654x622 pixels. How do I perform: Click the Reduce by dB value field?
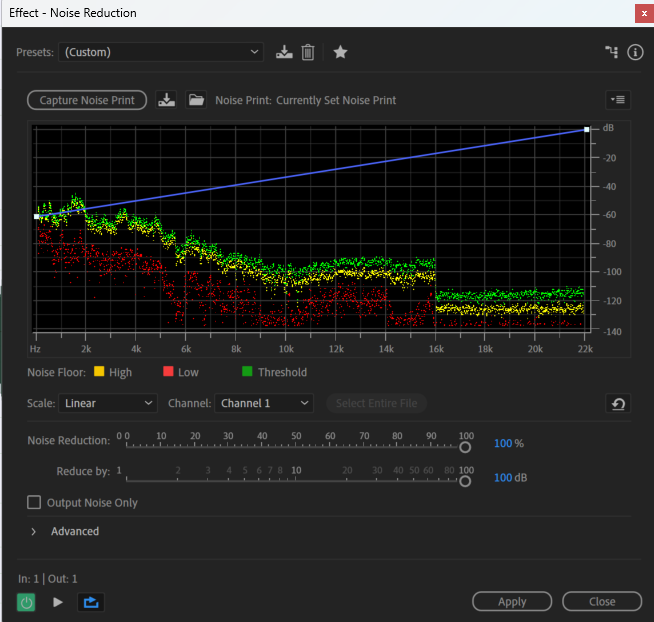point(503,478)
